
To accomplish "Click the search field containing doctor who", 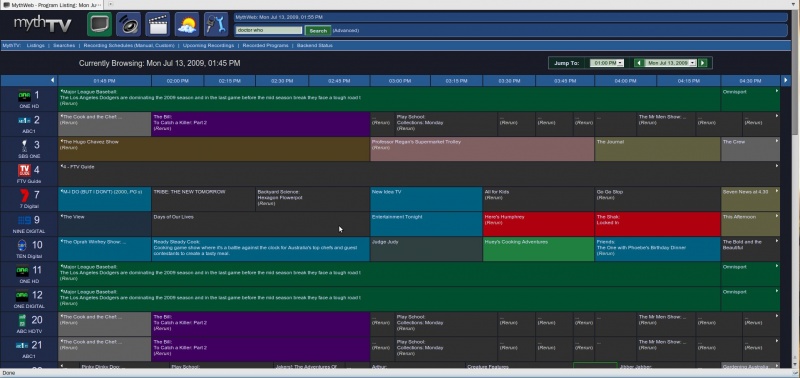I will (x=269, y=30).
